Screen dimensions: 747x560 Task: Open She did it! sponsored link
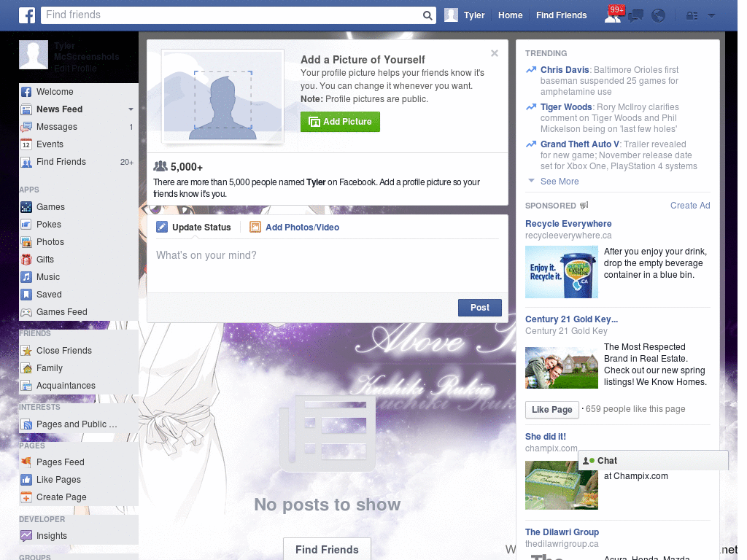pos(546,437)
